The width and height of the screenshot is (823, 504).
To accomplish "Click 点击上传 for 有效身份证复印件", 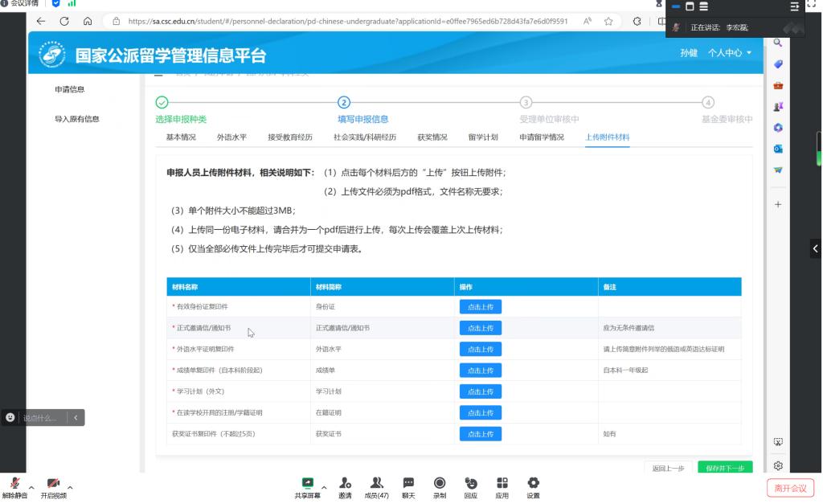I will point(480,306).
